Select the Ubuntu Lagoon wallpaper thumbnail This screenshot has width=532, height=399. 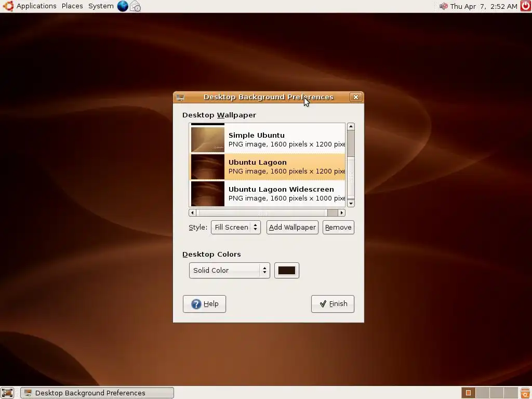coord(208,167)
